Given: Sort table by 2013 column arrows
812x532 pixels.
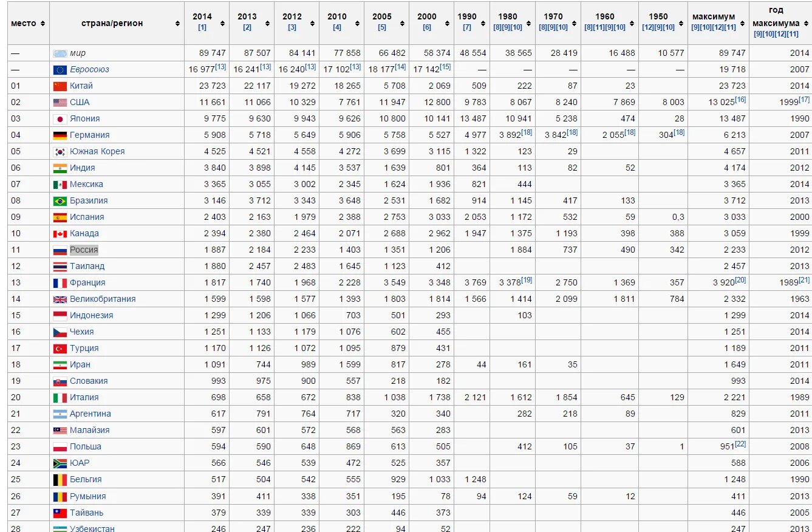Looking at the screenshot, I should (267, 23).
